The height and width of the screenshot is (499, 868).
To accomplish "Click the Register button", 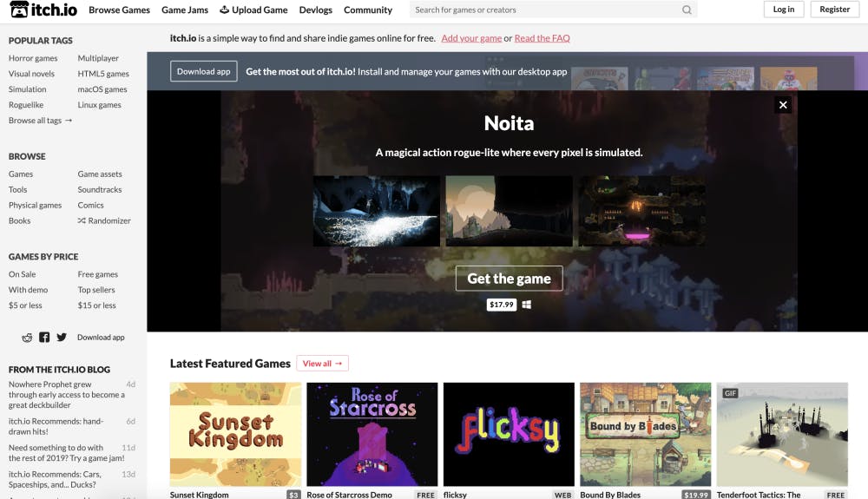I will coord(834,10).
